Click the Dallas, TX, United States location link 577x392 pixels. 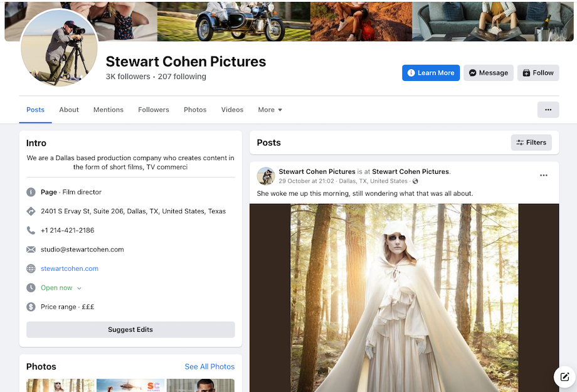(x=373, y=181)
